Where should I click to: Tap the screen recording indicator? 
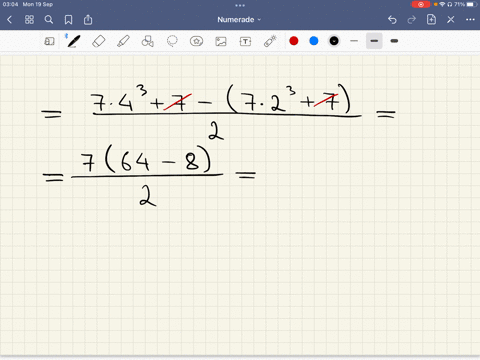421,4
